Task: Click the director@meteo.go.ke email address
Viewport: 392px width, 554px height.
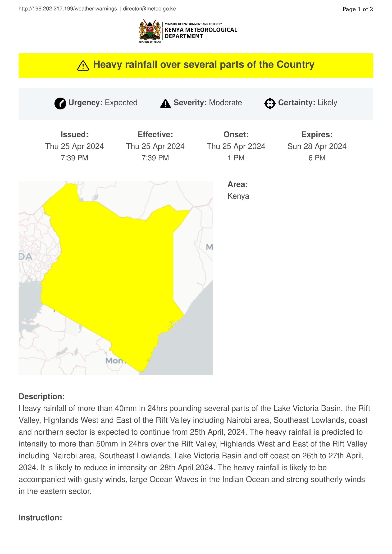Action: point(149,9)
